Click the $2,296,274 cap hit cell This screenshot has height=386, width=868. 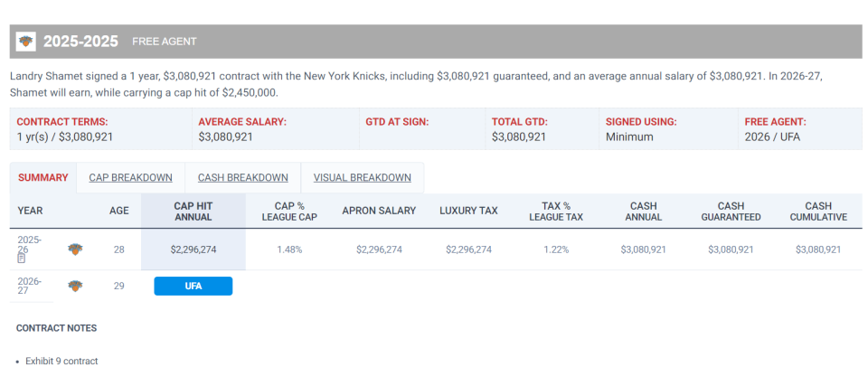(x=193, y=249)
